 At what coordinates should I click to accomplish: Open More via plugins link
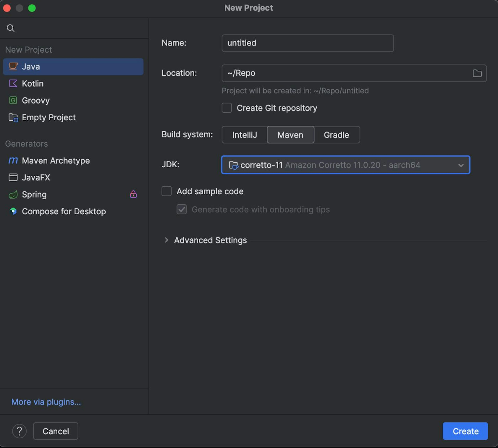[46, 402]
